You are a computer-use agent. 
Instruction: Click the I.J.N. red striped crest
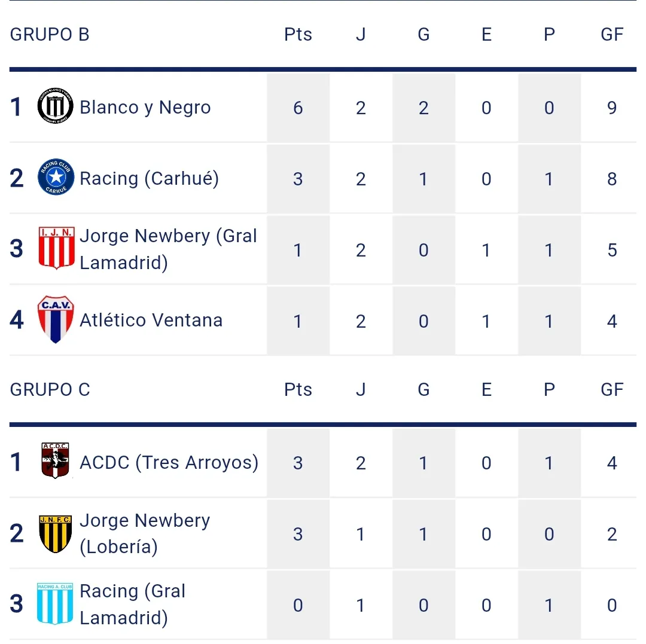click(x=56, y=248)
